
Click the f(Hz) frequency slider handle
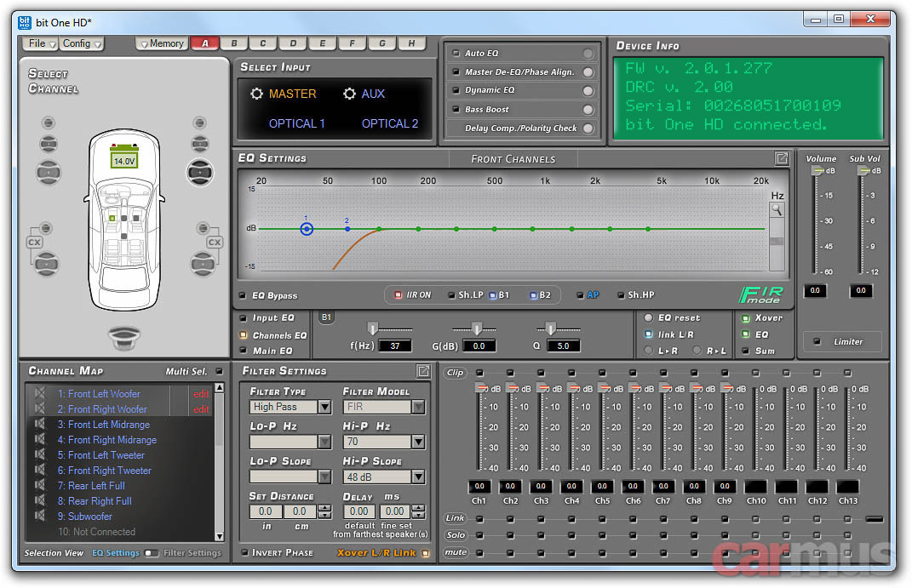(373, 328)
